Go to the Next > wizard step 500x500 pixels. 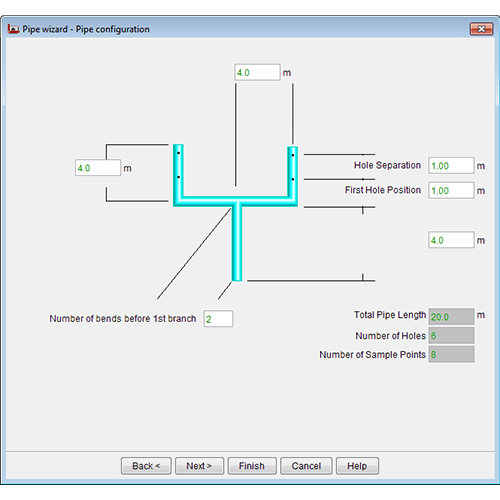point(199,466)
